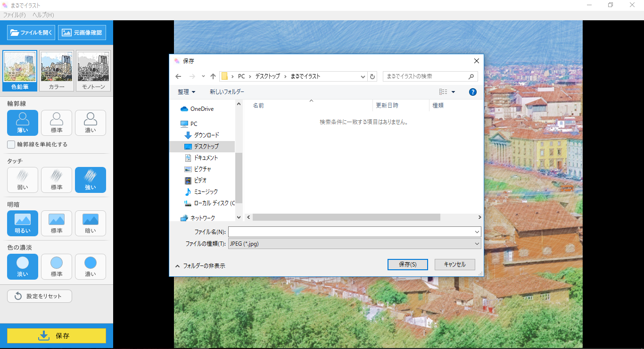The width and height of the screenshot is (644, 349).
Task: Click the 保存(S) button in the dialog
Action: click(x=407, y=265)
